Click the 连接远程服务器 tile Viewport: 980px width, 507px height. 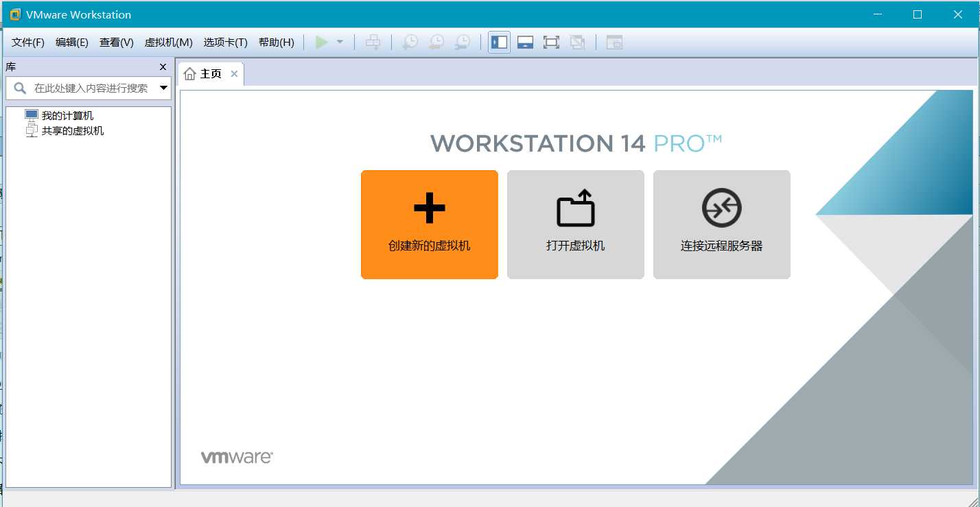(722, 224)
